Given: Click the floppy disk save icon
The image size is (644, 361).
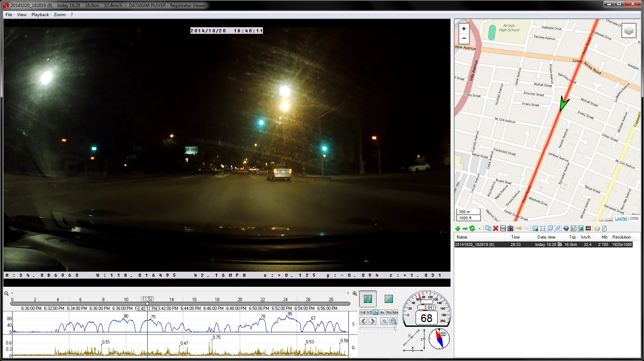Looking at the screenshot, I should click(503, 228).
